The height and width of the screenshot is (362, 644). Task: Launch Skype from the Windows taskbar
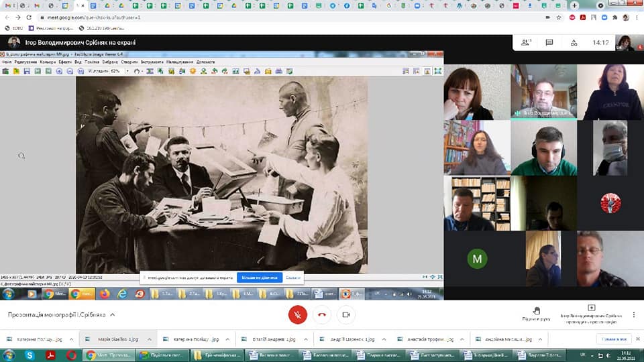point(29,355)
